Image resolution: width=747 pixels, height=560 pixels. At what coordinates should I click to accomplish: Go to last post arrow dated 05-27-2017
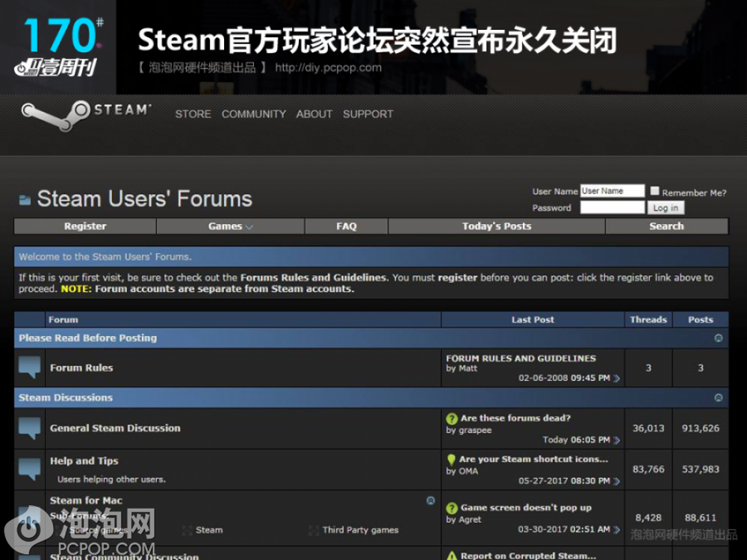pyautogui.click(x=617, y=481)
